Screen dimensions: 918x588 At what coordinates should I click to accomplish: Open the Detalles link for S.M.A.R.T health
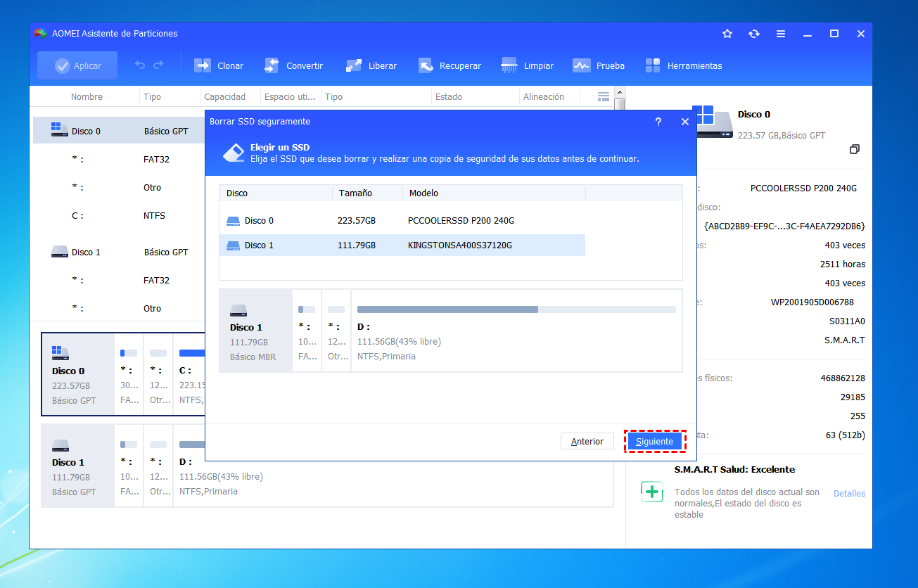tap(850, 494)
